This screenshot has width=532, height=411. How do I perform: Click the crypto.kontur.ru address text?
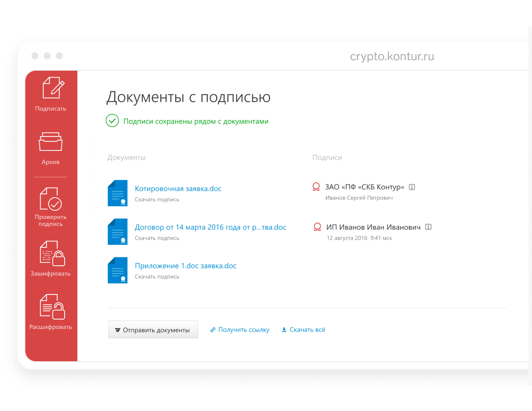[x=392, y=56]
